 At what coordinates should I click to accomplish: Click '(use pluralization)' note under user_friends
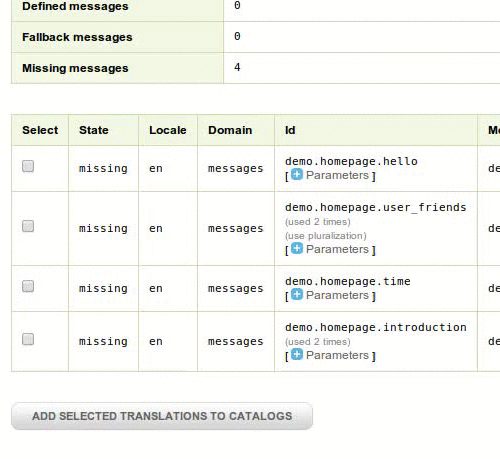pyautogui.click(x=326, y=236)
